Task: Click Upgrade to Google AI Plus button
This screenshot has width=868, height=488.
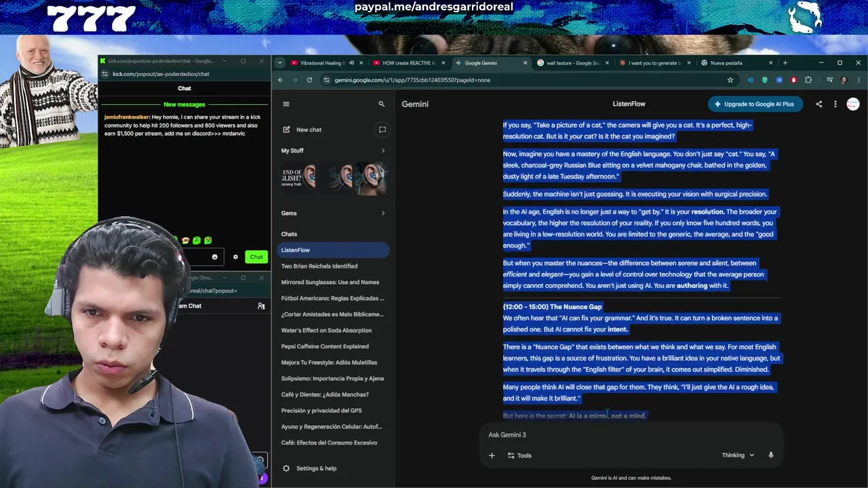Action: coord(754,104)
